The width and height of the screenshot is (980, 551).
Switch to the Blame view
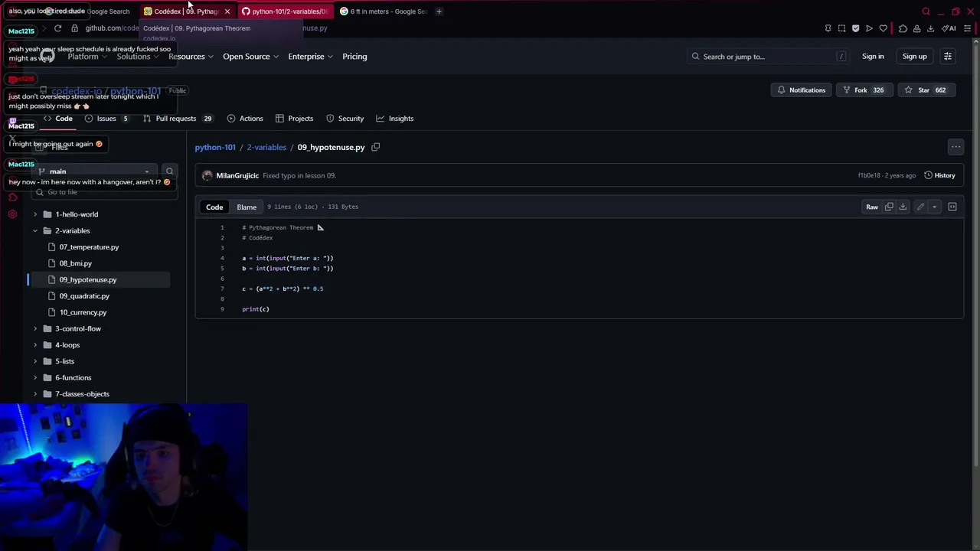click(247, 207)
